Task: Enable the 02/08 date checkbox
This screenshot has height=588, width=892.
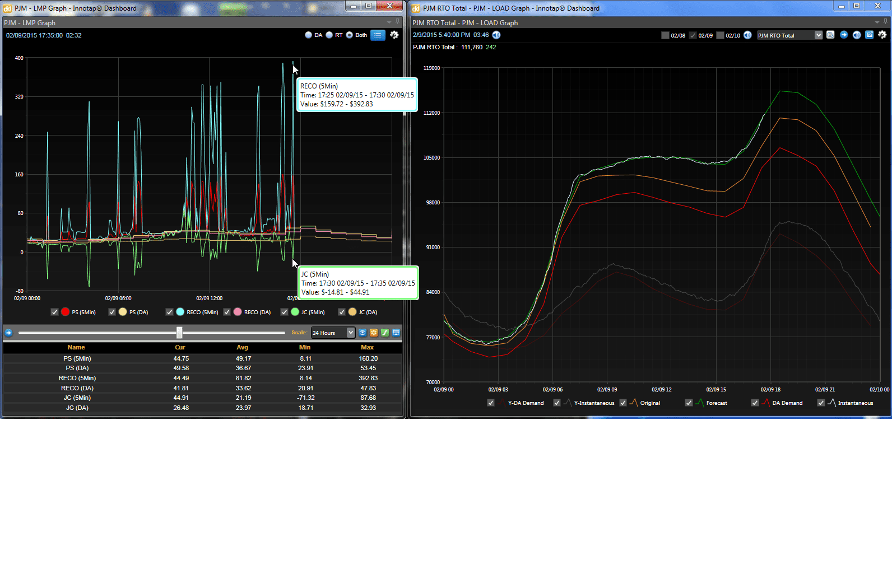Action: 665,35
